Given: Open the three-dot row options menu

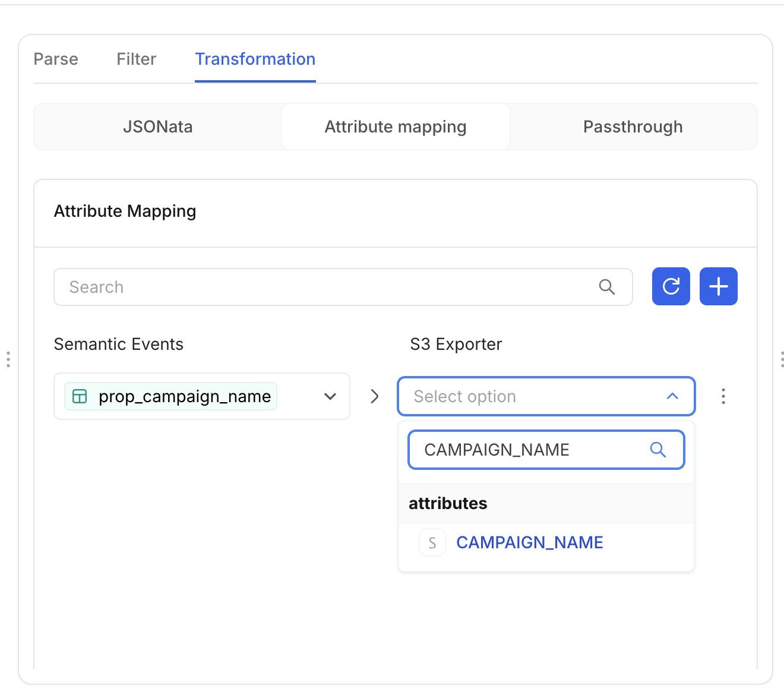Looking at the screenshot, I should pos(723,396).
